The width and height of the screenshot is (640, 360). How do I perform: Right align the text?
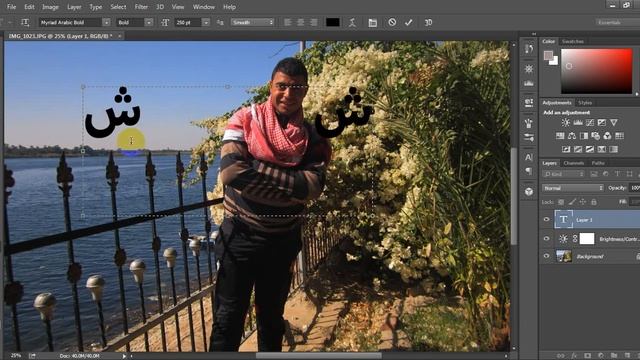(x=313, y=22)
